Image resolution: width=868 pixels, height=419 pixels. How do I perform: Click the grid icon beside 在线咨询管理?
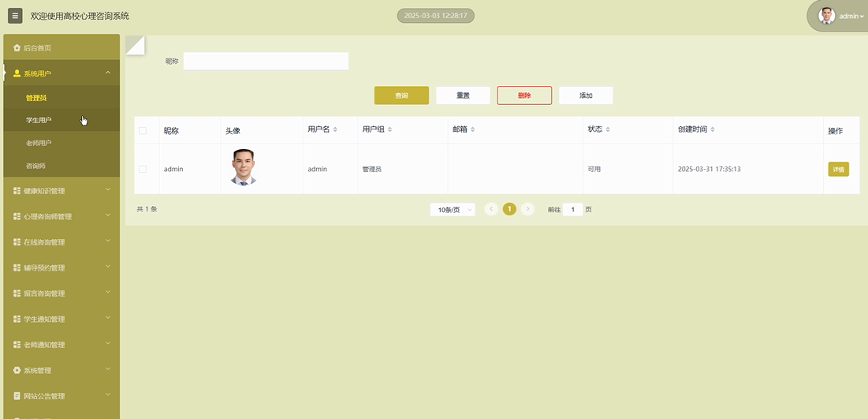click(x=17, y=242)
